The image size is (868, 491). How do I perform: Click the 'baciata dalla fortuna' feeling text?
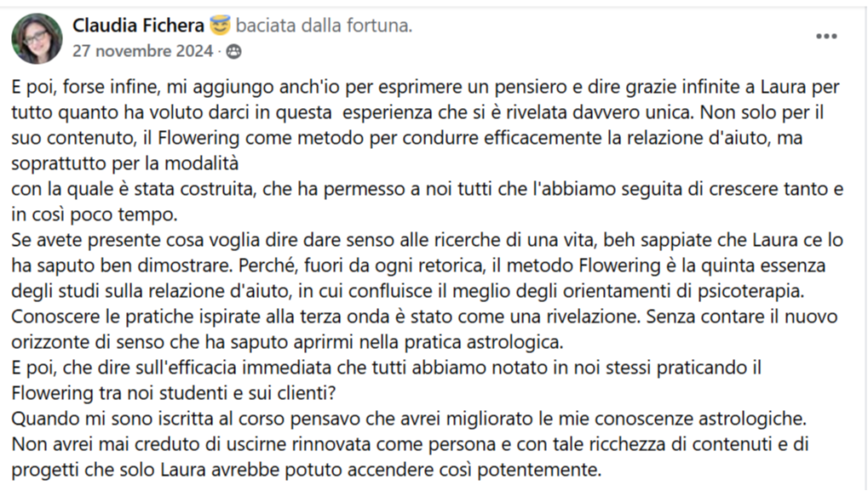[x=324, y=26]
